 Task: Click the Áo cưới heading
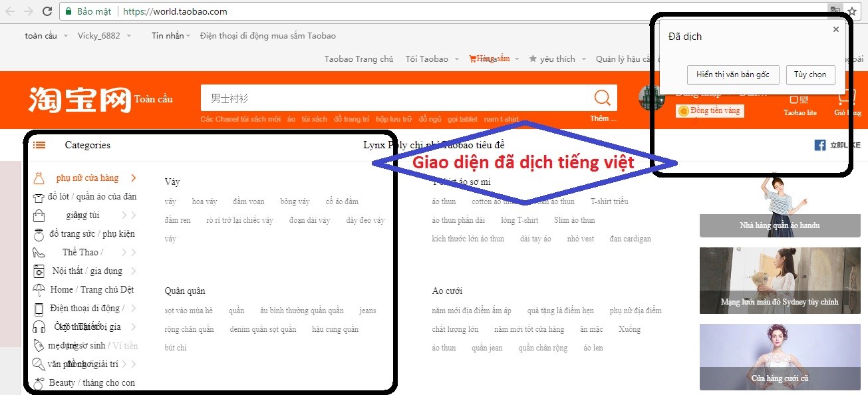pos(447,291)
